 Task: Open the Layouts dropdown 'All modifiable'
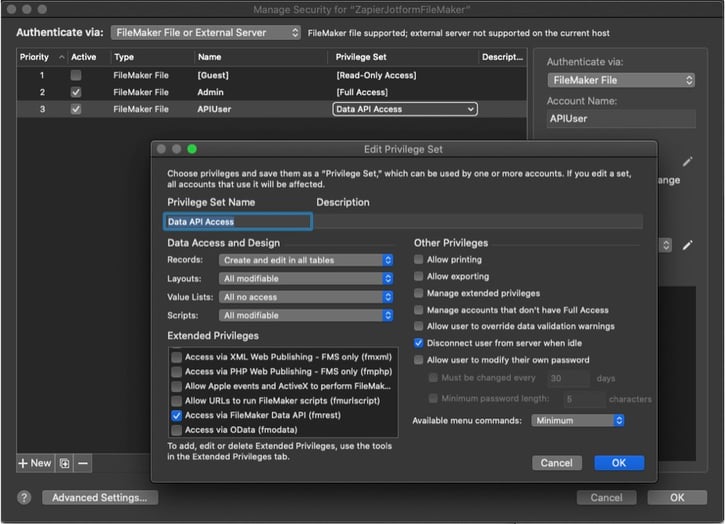tap(306, 278)
